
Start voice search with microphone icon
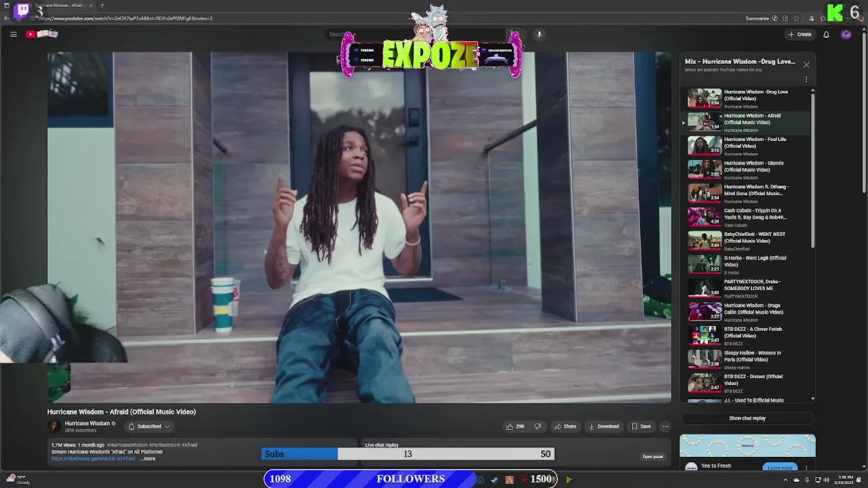(x=539, y=34)
